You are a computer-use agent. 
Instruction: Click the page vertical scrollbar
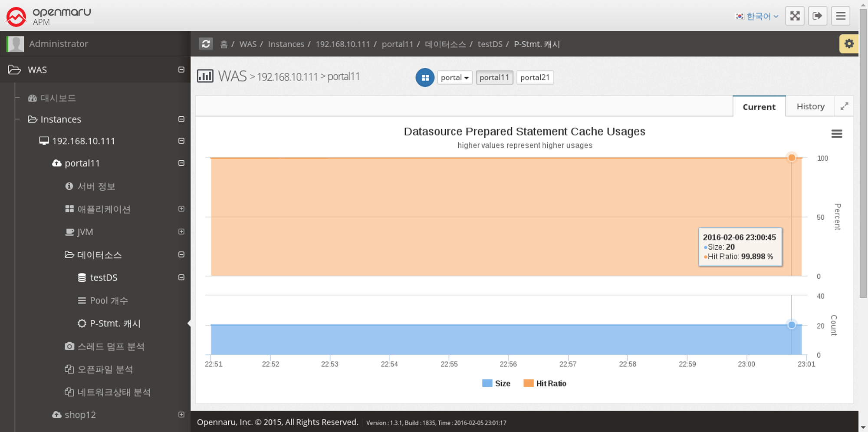point(863,152)
